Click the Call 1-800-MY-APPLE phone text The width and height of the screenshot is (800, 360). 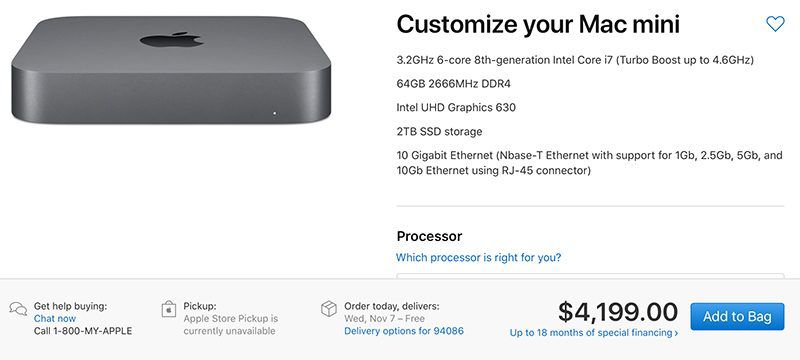83,331
